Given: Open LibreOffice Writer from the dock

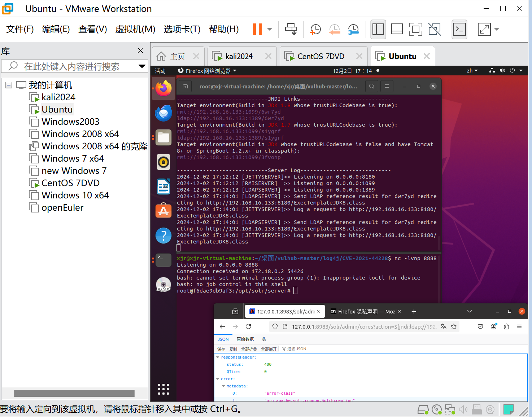Looking at the screenshot, I should 163,187.
